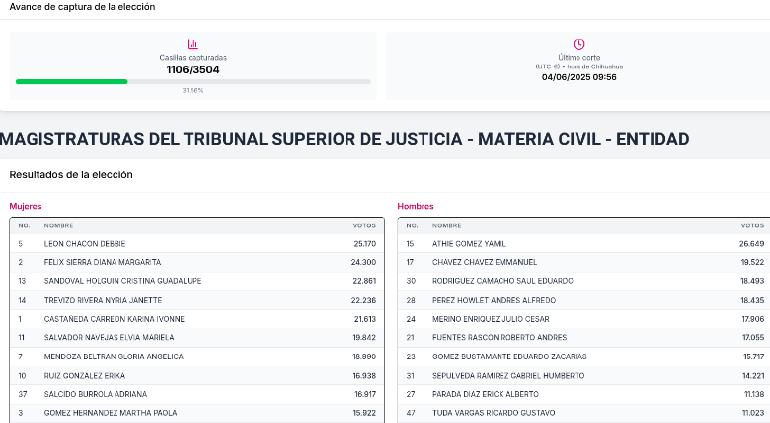Click the Avance de captura de la elección title
770x423 pixels.
pos(82,7)
